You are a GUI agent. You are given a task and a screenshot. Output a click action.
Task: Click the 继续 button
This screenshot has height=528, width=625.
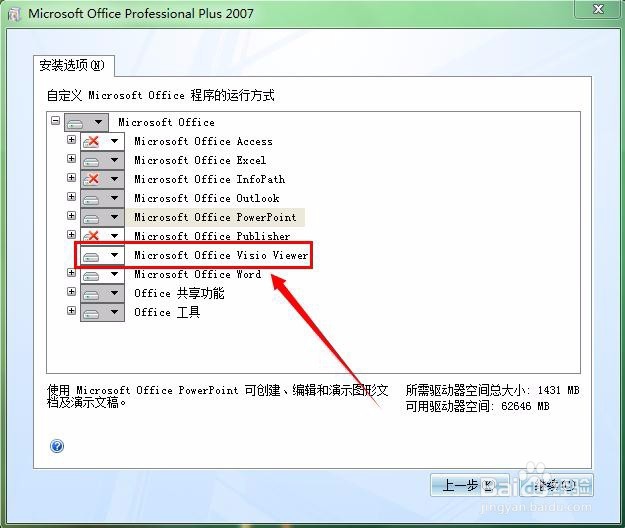[x=556, y=485]
